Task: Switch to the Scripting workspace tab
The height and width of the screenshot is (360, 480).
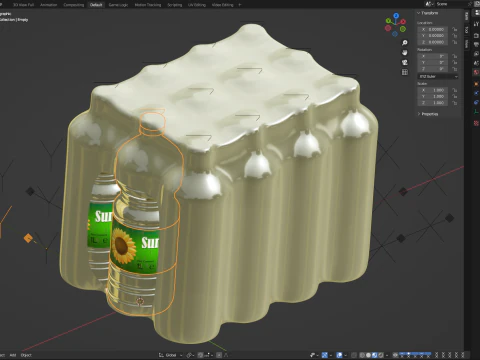Action: tap(175, 5)
